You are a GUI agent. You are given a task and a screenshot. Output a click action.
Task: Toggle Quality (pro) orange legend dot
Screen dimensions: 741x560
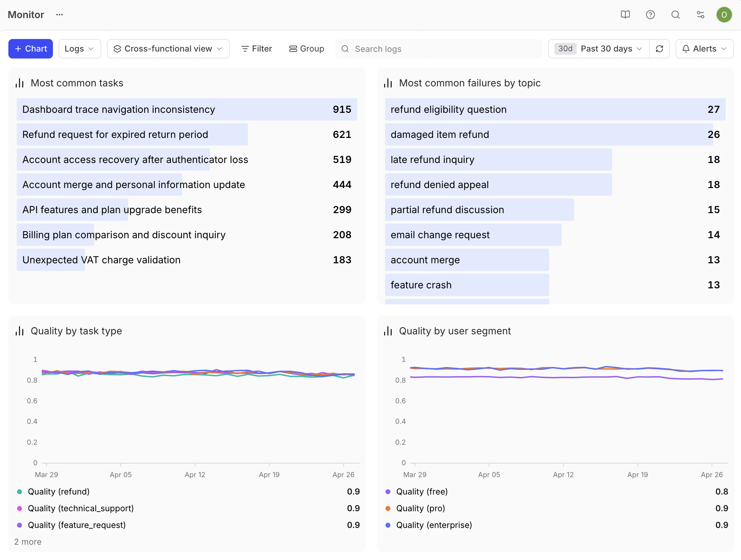tap(388, 508)
